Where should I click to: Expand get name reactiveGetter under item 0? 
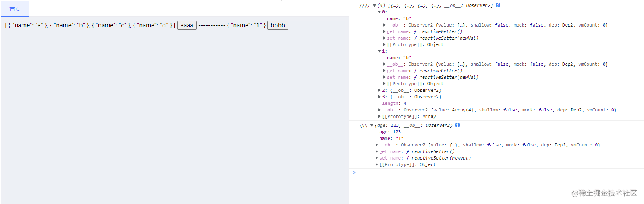[x=384, y=32]
